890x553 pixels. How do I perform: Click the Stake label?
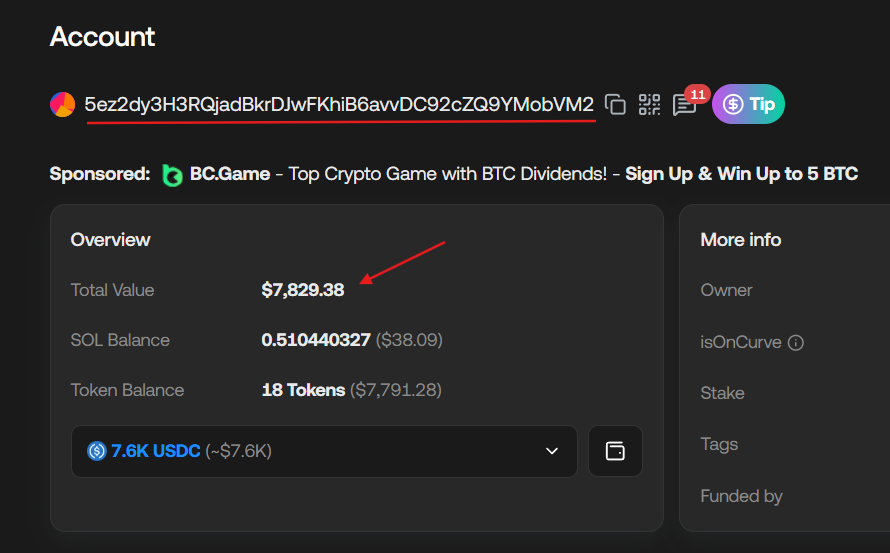(x=722, y=393)
